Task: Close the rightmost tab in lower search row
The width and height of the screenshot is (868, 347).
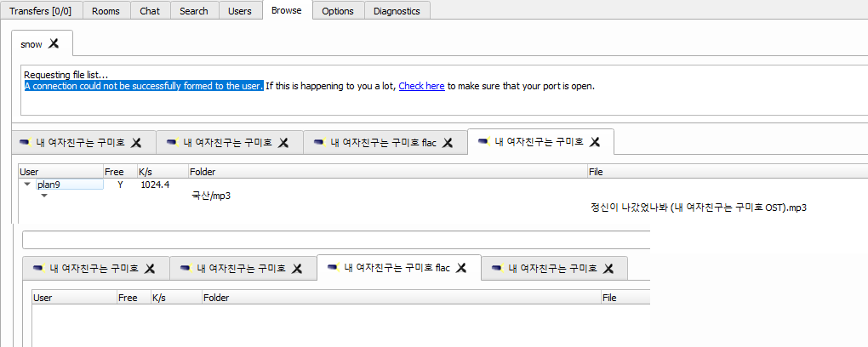Action: coord(608,269)
